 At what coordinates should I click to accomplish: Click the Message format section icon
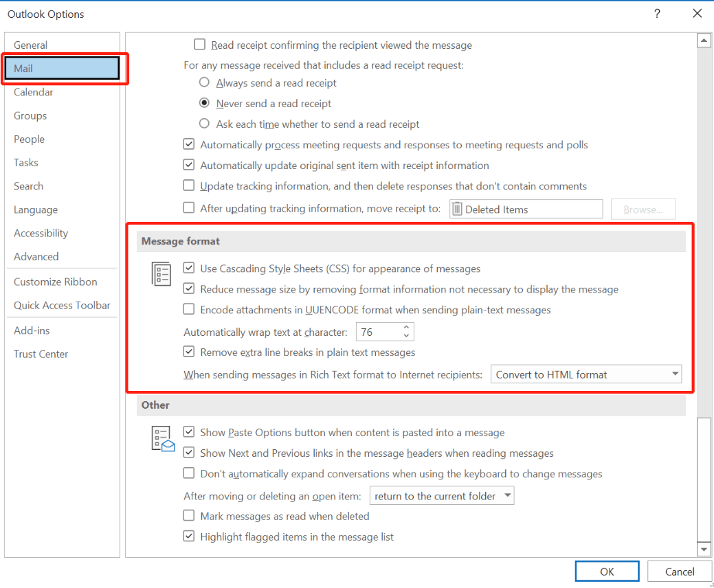pos(161,274)
